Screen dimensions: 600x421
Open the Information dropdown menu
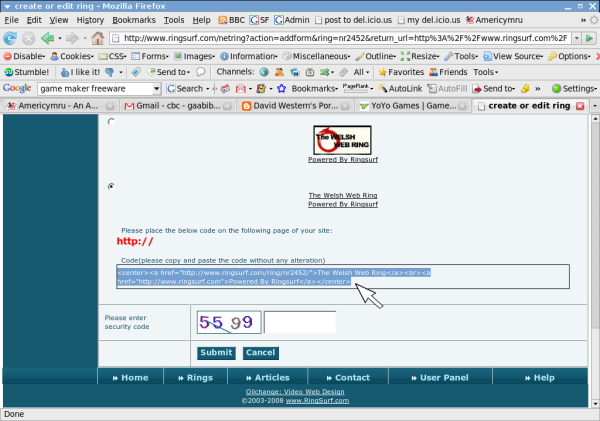249,56
